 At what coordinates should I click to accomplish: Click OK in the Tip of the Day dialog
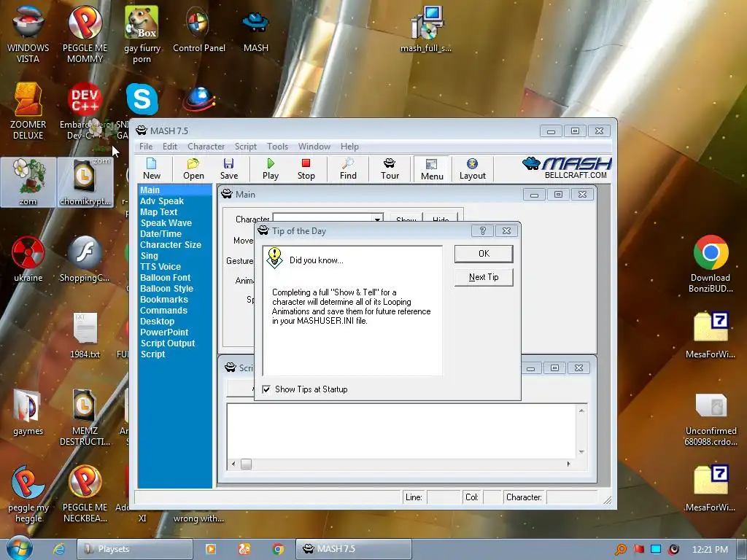point(484,254)
